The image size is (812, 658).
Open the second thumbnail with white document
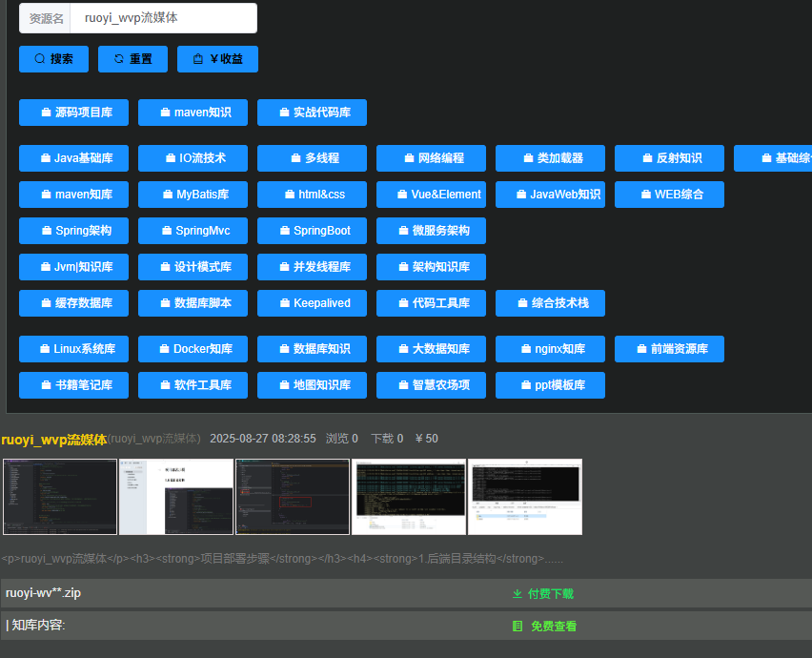pyautogui.click(x=176, y=496)
